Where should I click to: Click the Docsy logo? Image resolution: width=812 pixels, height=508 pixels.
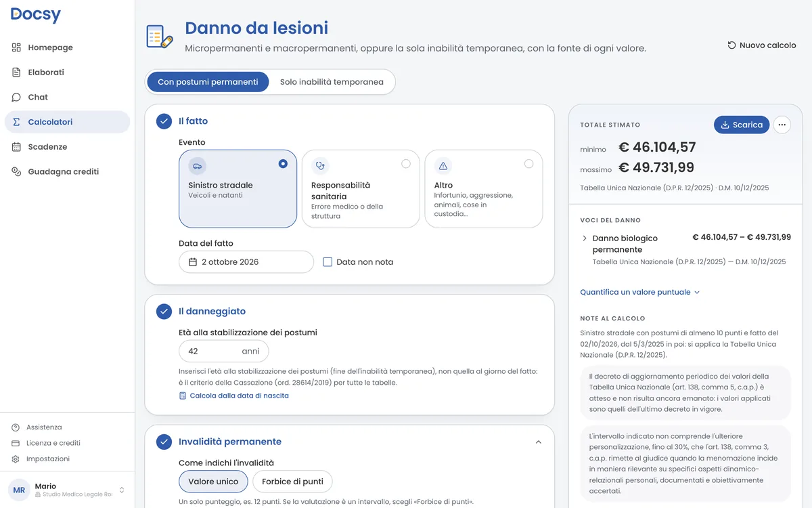[36, 15]
